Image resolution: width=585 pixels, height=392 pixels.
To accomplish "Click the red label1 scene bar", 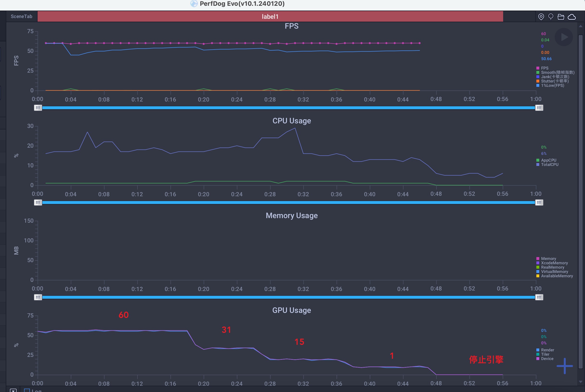I will pos(270,17).
